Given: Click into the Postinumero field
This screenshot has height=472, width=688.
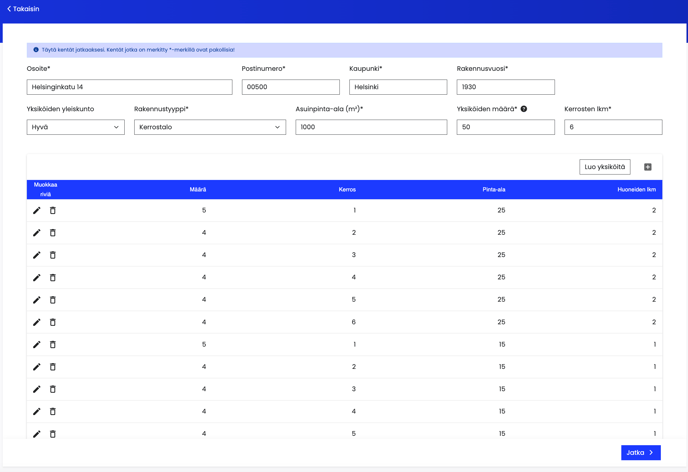Looking at the screenshot, I should 290,87.
